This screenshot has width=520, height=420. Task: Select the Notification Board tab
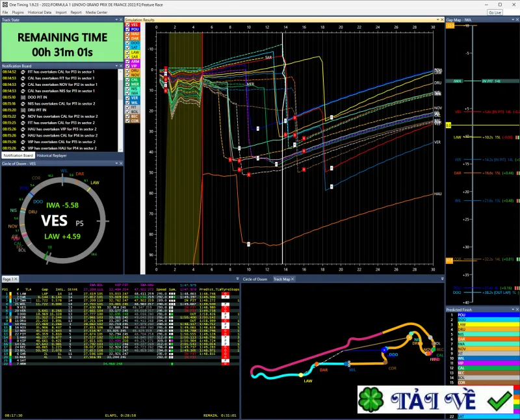pos(18,155)
